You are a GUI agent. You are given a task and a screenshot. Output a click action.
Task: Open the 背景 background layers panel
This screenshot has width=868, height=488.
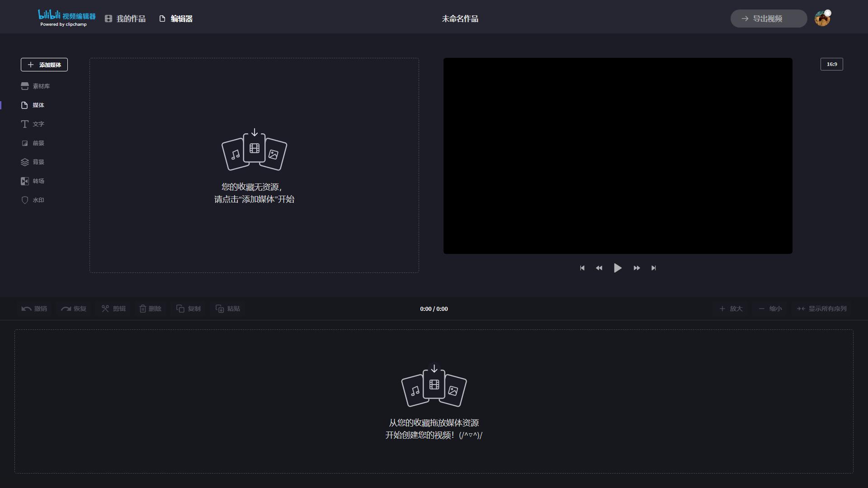click(x=33, y=162)
